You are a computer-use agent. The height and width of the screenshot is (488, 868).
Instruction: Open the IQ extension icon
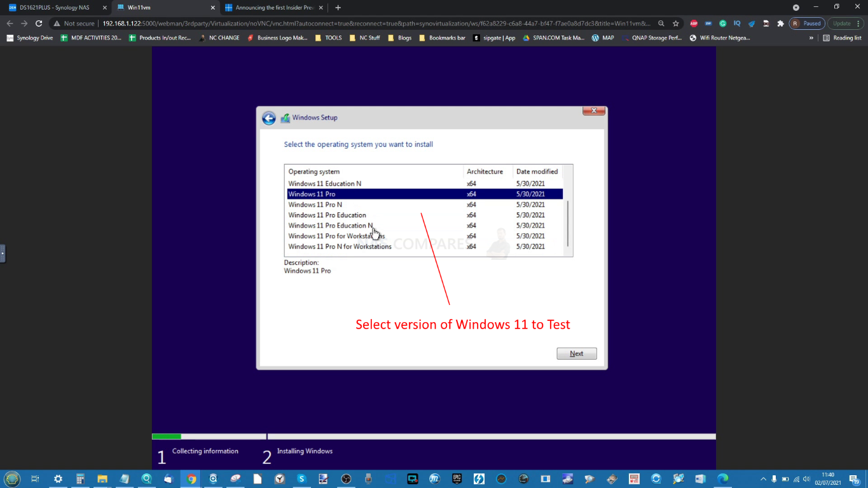pyautogui.click(x=737, y=24)
